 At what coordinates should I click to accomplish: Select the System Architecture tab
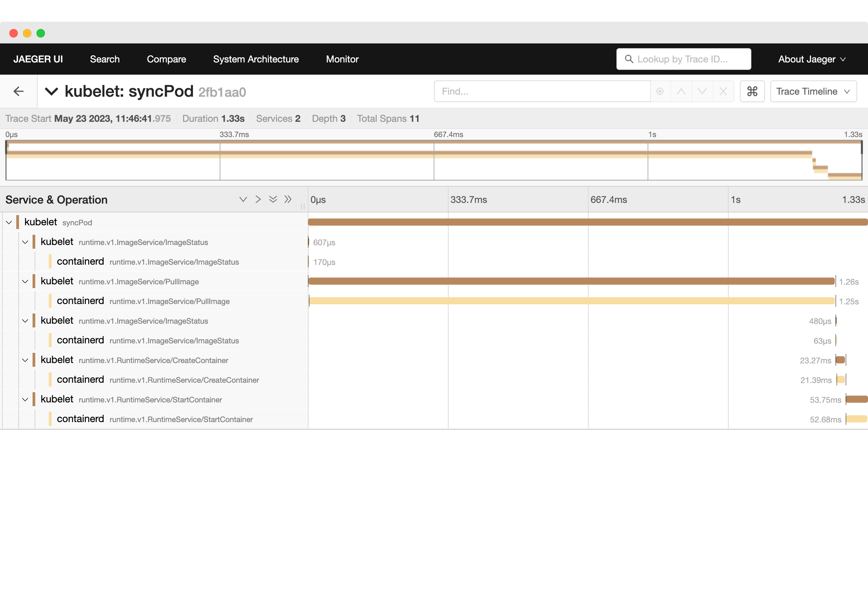tap(255, 59)
